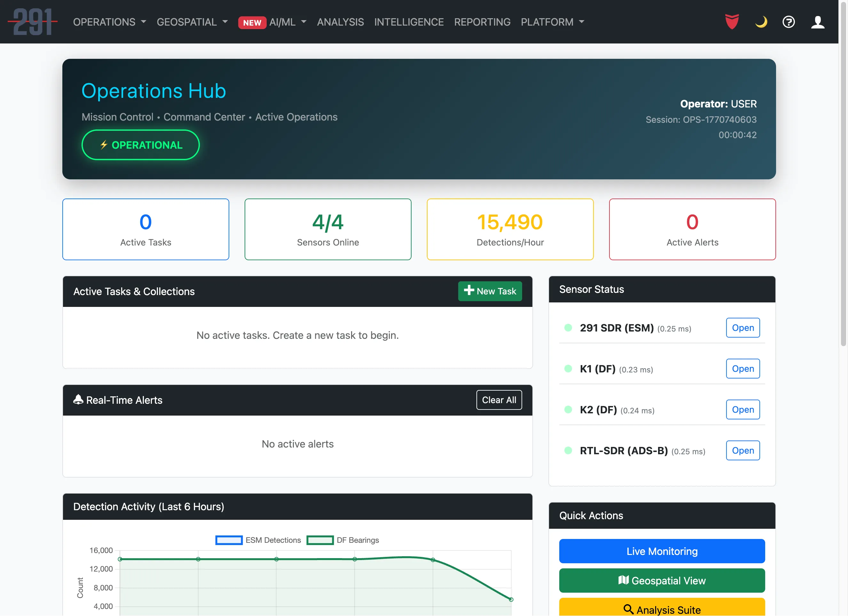Select the ANALYSIS menu item
The width and height of the screenshot is (848, 616).
pyautogui.click(x=340, y=22)
